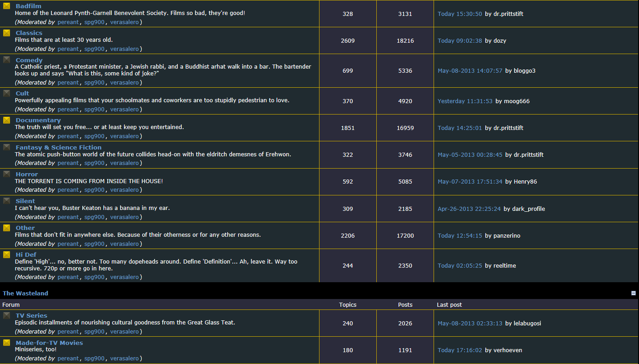Open Horror last post May-07-2013 17:51:34
Viewport: 639px width, 364px height.
point(470,181)
